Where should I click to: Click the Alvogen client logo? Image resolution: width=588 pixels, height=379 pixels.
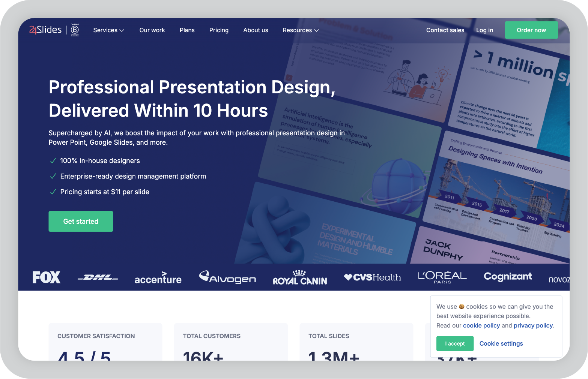(x=227, y=277)
